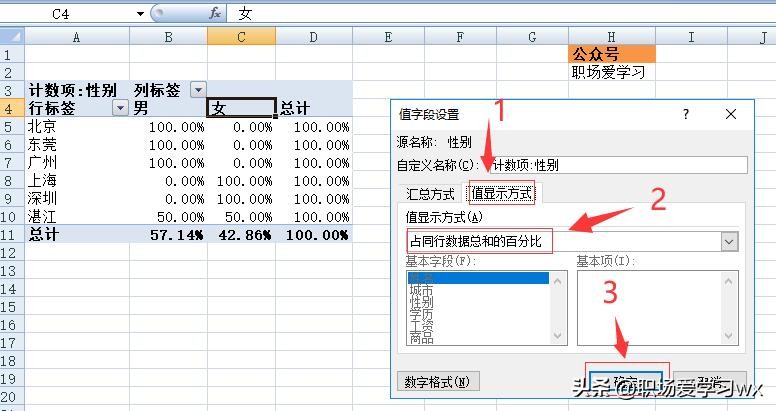The image size is (776, 411).
Task: Click the 东莞 row label
Action: 77,145
